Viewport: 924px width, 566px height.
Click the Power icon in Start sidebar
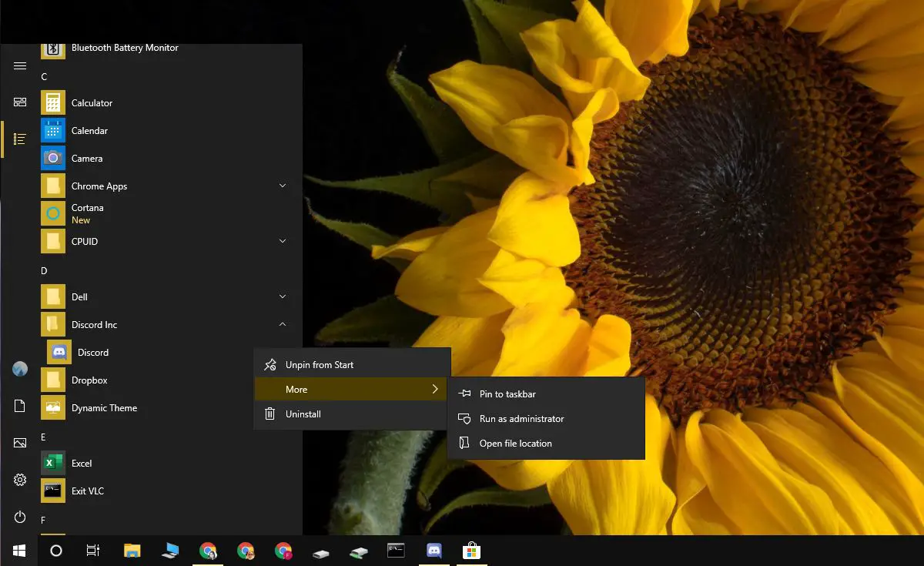pos(20,517)
